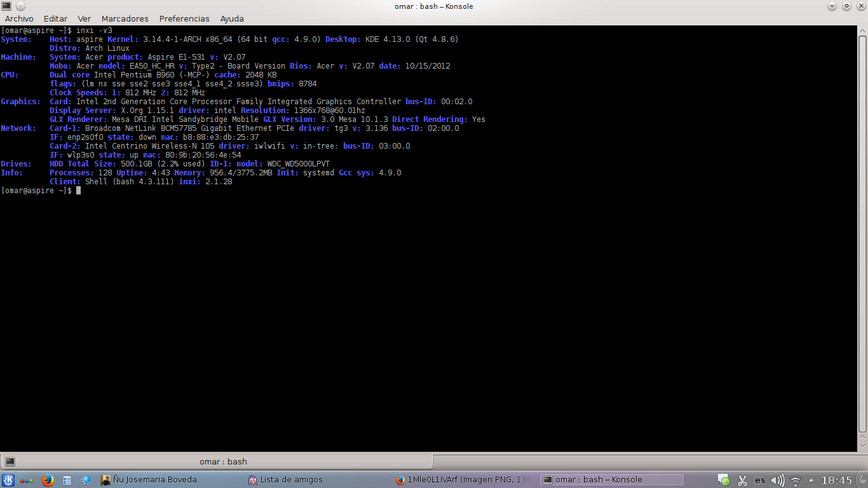Launch Firefox from the panel

48,480
